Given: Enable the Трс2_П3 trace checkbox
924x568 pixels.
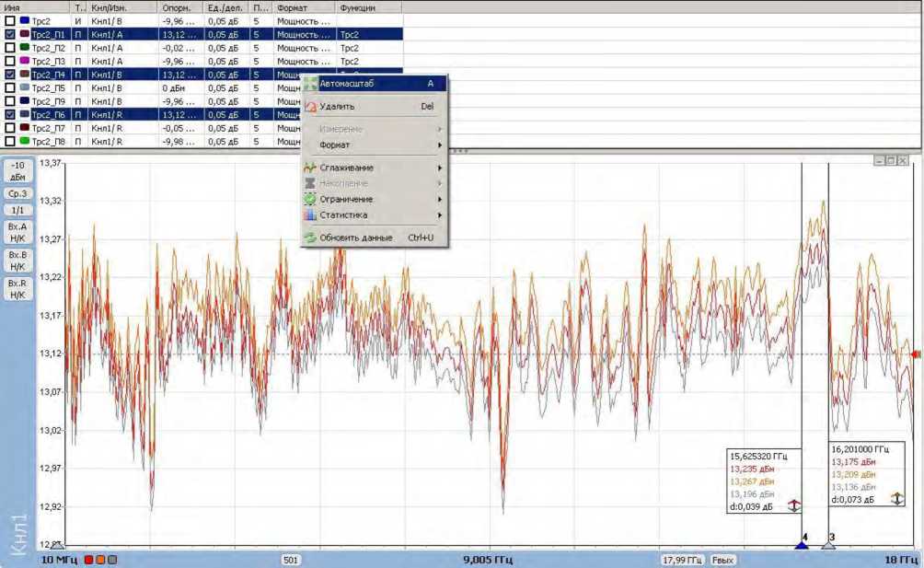Looking at the screenshot, I should tap(10, 62).
